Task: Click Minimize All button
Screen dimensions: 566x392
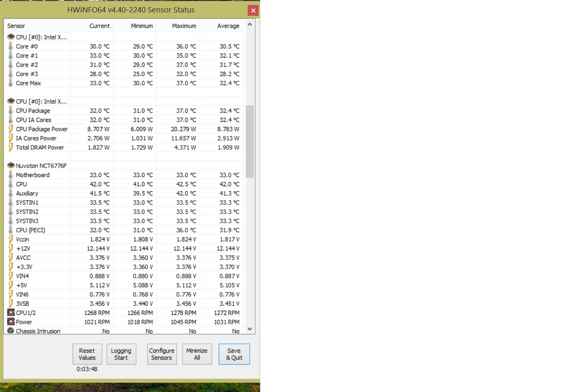Action: click(197, 354)
